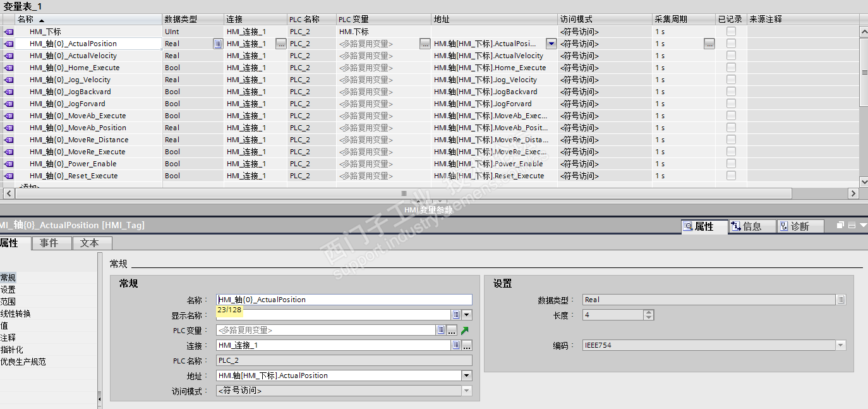Open list icon in 显示名称 field

[x=455, y=315]
